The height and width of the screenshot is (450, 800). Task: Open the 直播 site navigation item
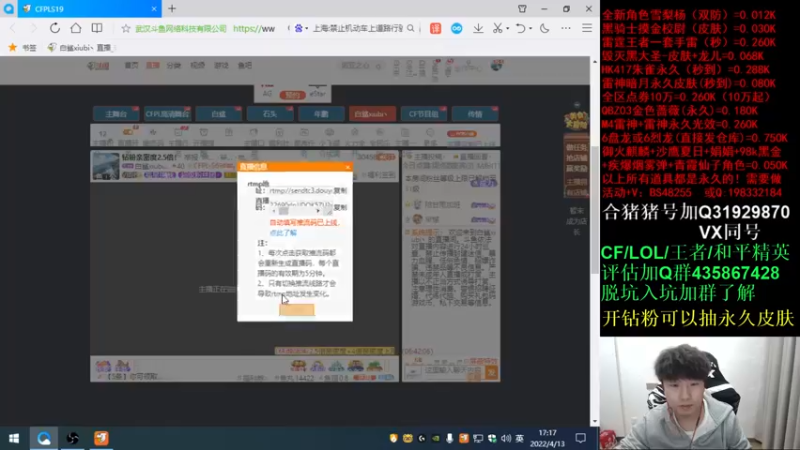point(153,65)
